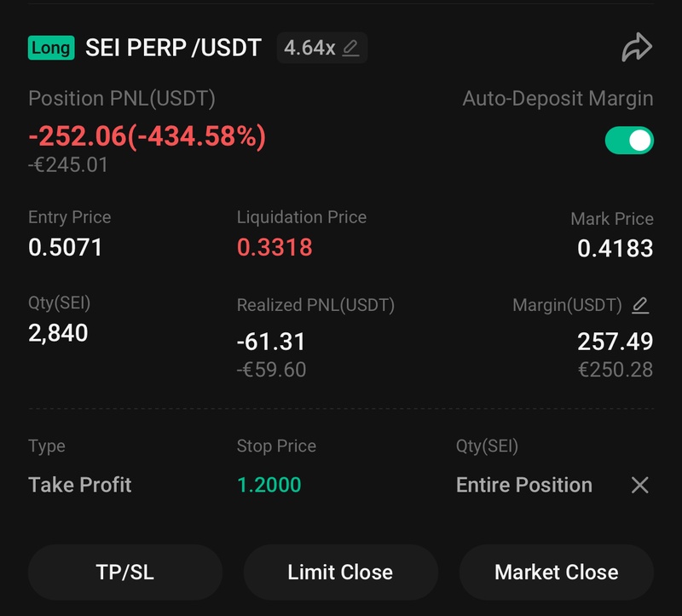Tap the Qty(SEI) value 2,840
The image size is (682, 616).
58,333
